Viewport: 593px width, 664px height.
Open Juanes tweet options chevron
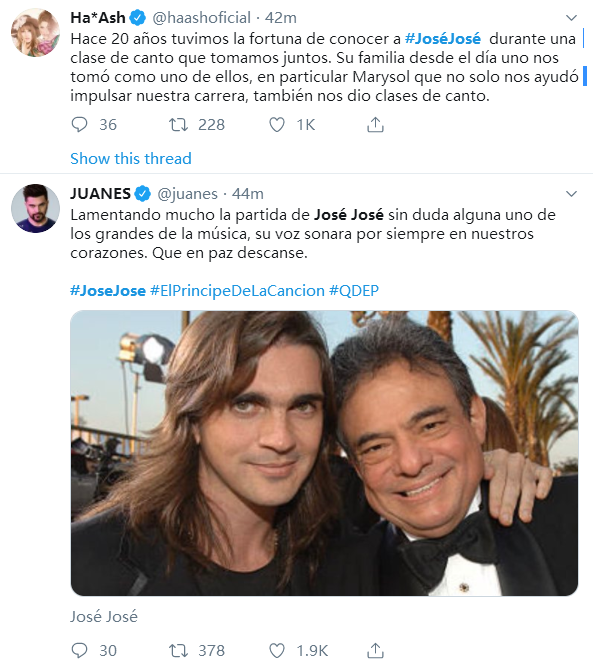click(571, 194)
